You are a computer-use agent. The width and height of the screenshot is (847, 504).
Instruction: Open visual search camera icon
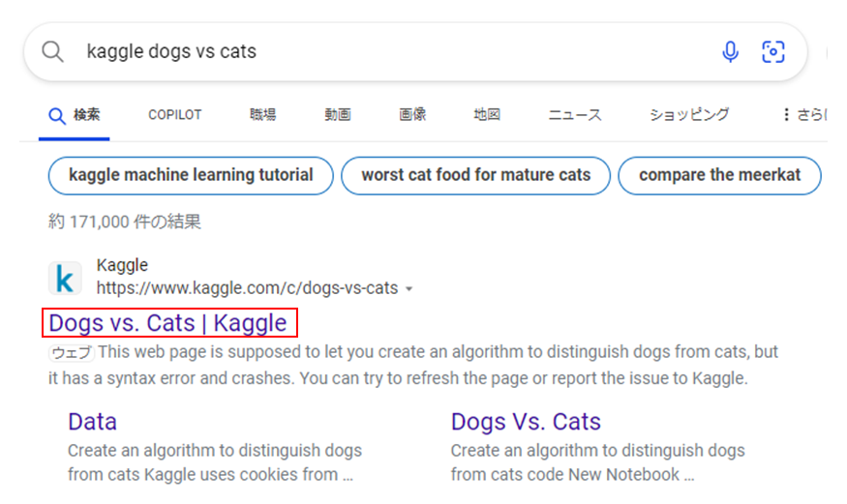[773, 52]
